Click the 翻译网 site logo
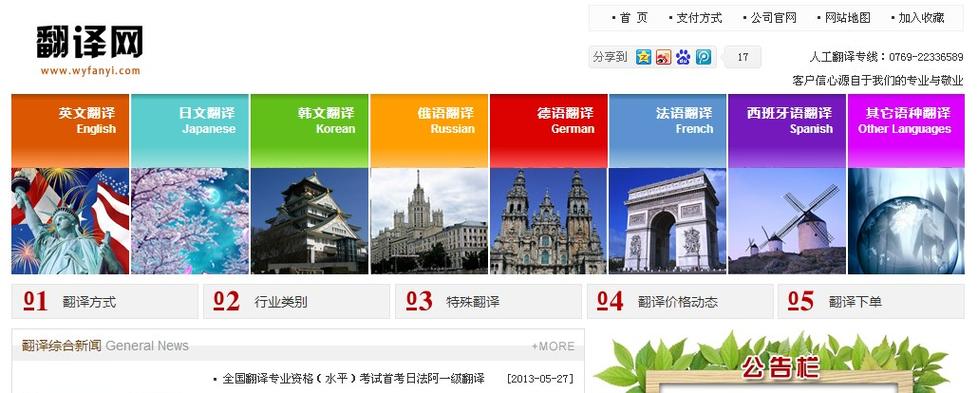 tap(90, 50)
